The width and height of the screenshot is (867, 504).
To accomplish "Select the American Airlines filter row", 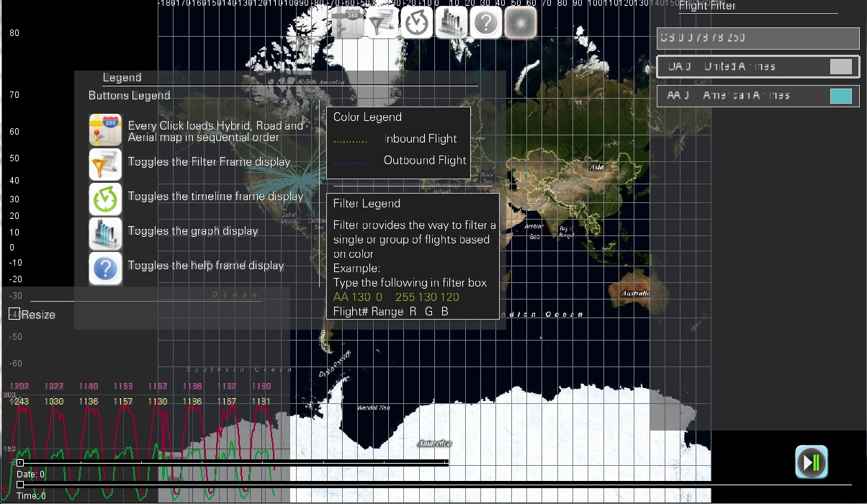I will (x=758, y=96).
